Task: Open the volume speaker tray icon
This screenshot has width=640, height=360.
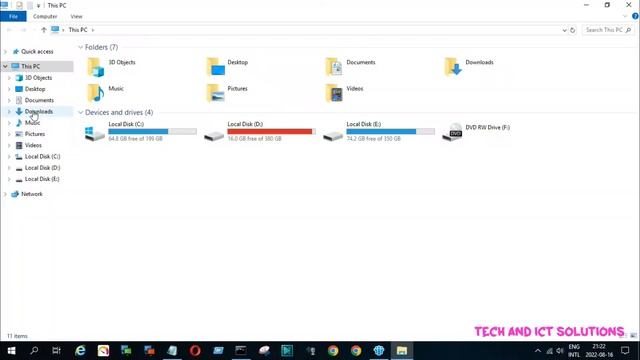Action: pyautogui.click(x=560, y=351)
